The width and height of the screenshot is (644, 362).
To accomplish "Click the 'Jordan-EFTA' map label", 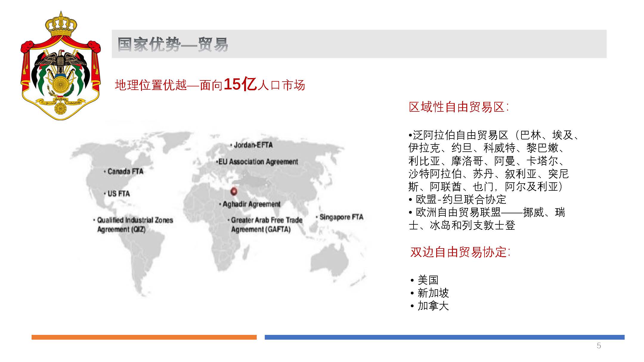I will click(x=251, y=145).
